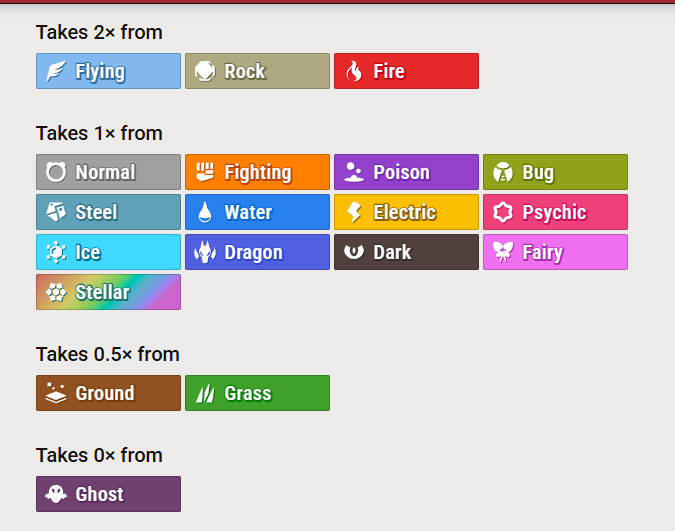Click the rainbow Stellar type badge
675x531 pixels.
[x=108, y=292]
